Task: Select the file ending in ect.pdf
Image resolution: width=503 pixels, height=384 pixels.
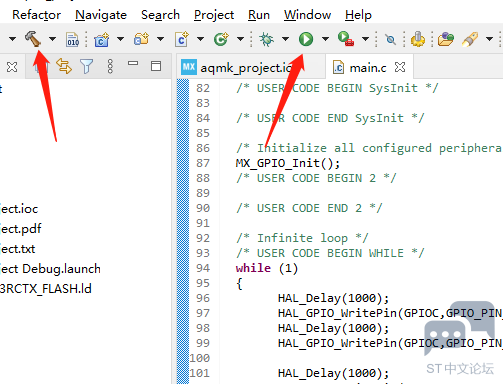Action: click(20, 229)
